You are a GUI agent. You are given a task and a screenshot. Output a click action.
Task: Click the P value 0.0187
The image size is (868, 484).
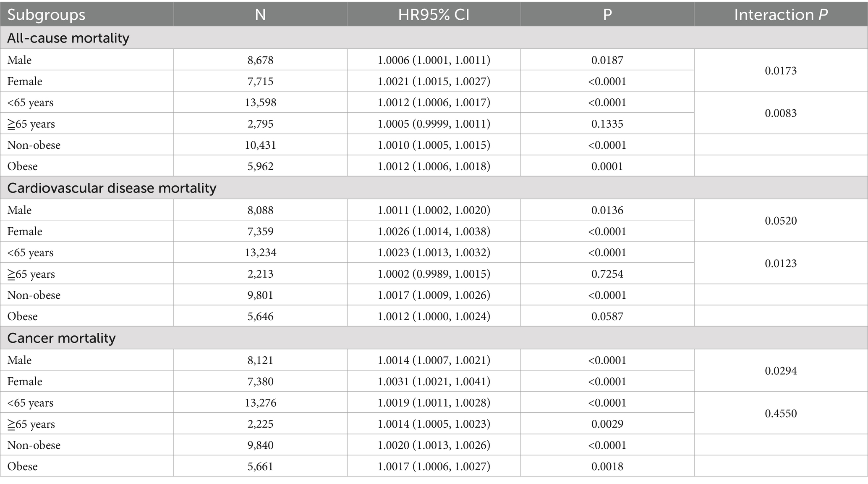pos(607,60)
